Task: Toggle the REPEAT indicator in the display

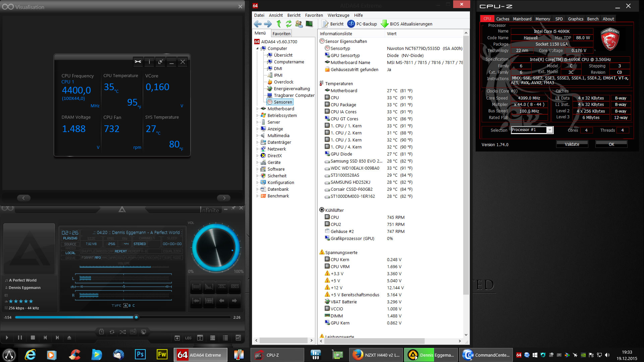Action: [120, 251]
